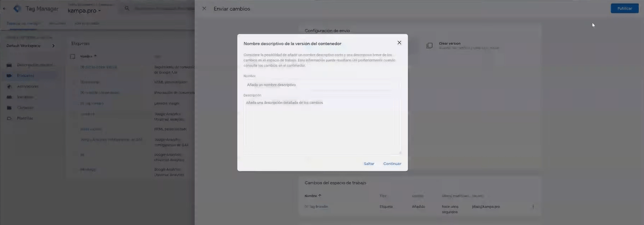Viewport: 644px width, 225px height.
Task: Open Plantillas in the left sidebar
Action: 25,118
